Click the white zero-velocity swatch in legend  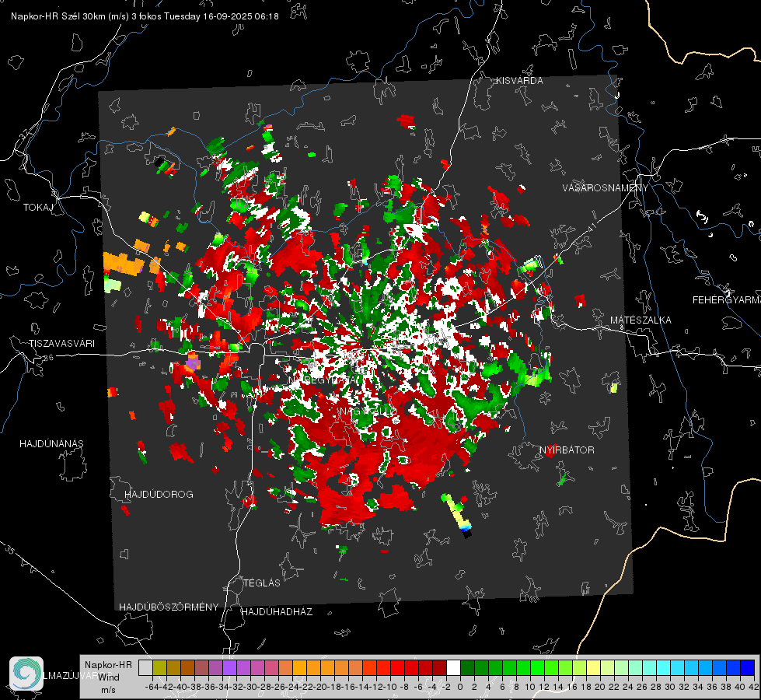(453, 667)
